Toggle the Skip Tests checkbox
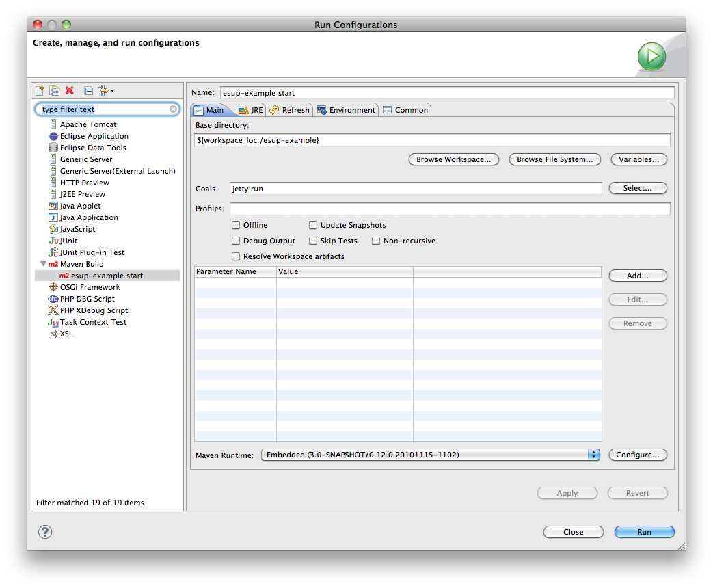The width and height of the screenshot is (713, 588). pos(313,241)
